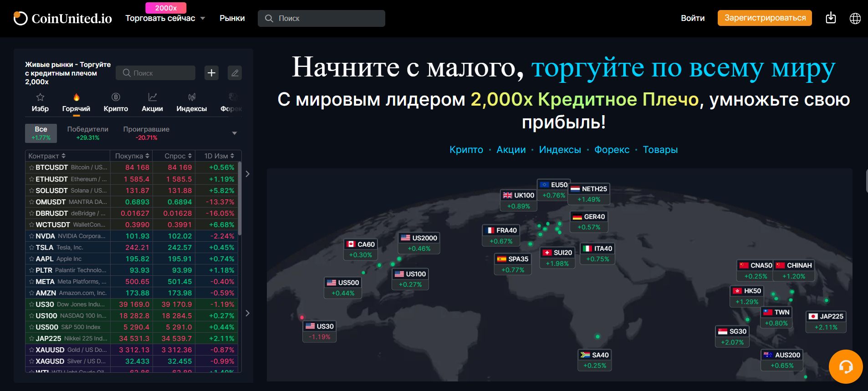Open the Индексы link under headline
This screenshot has width=868, height=391.
coord(560,150)
